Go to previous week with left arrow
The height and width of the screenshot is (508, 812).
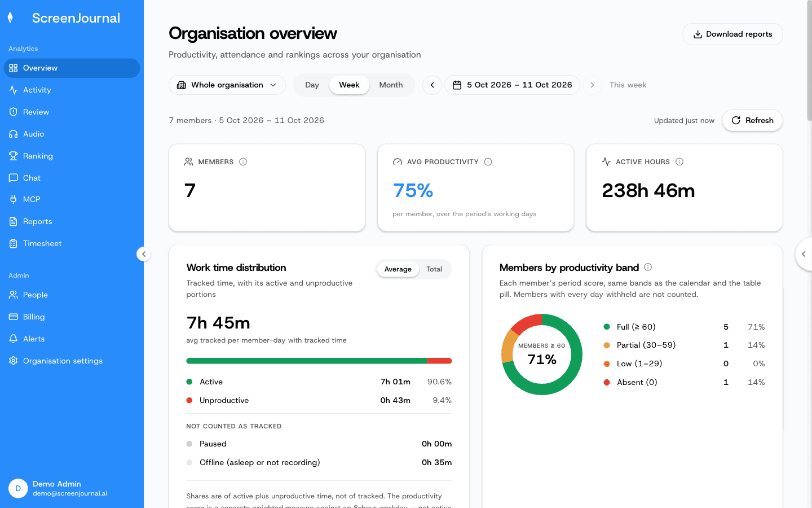point(433,85)
